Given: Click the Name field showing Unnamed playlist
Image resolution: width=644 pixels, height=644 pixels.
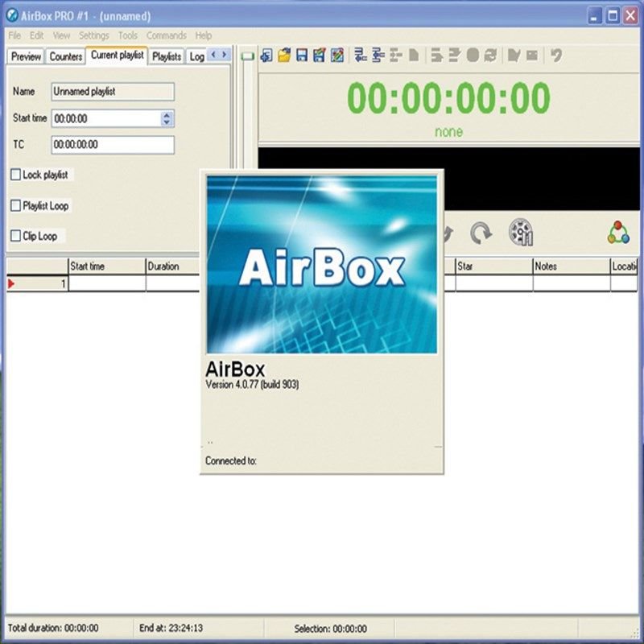Looking at the screenshot, I should pyautogui.click(x=113, y=92).
